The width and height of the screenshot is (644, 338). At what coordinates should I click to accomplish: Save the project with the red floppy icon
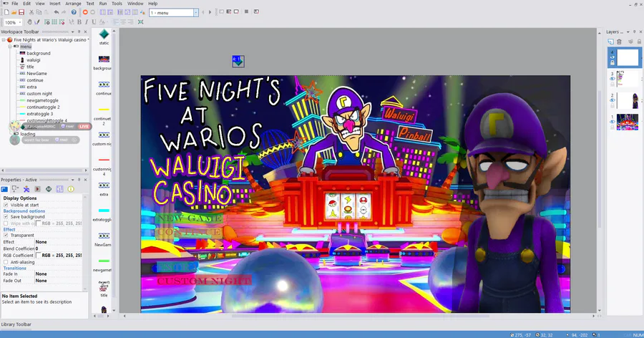[x=21, y=12]
